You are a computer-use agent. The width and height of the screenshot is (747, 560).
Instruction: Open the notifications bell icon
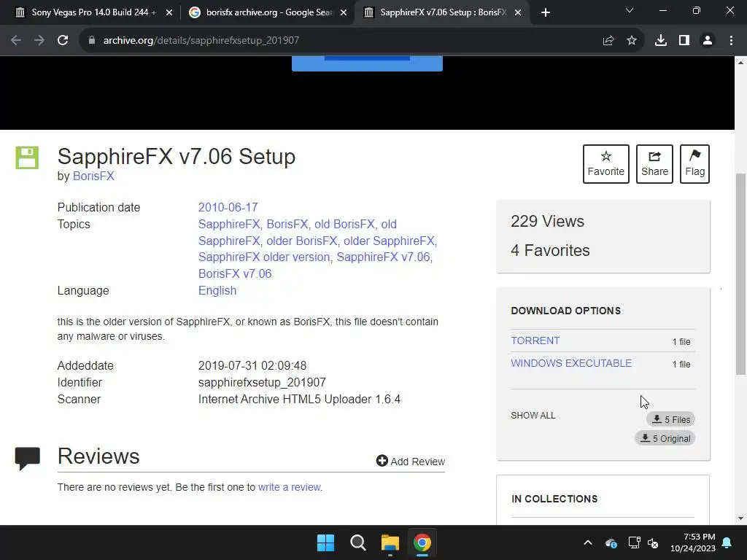point(727,542)
